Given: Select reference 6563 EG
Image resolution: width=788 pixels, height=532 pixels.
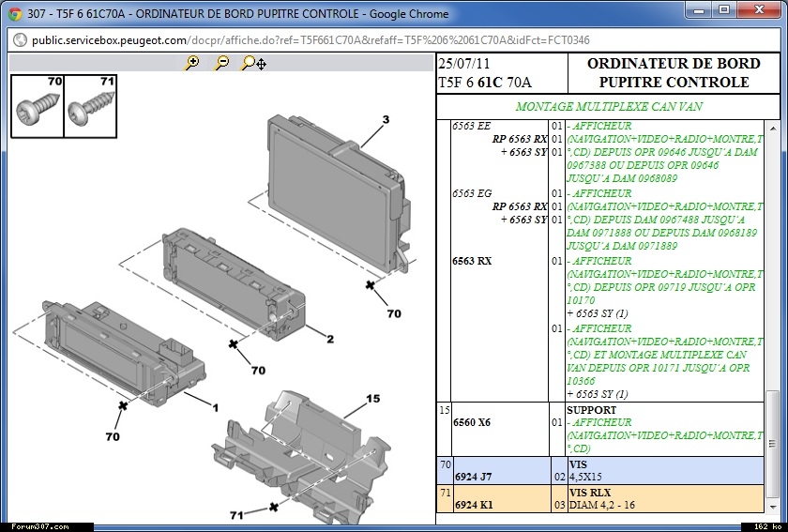Looking at the screenshot, I should 471,193.
